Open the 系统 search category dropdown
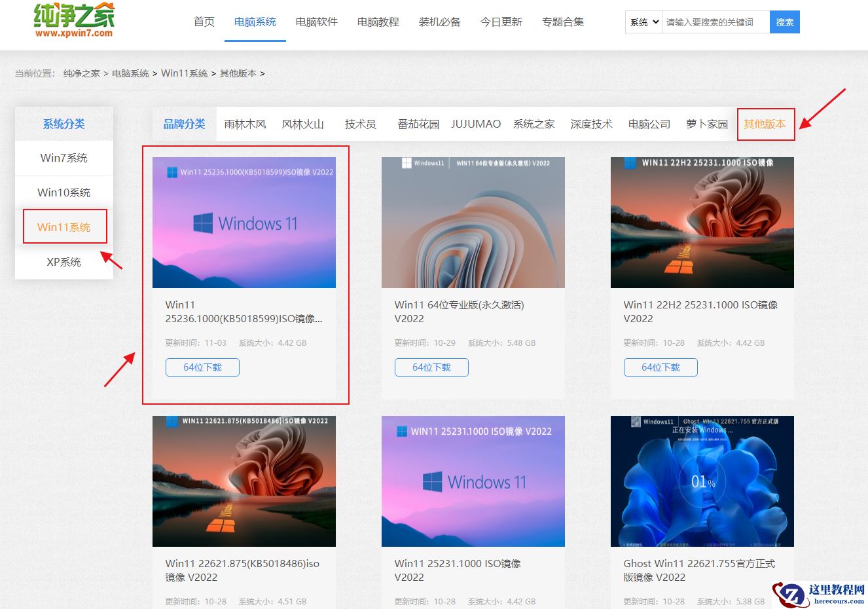Viewport: 868px width, 609px height. click(642, 22)
